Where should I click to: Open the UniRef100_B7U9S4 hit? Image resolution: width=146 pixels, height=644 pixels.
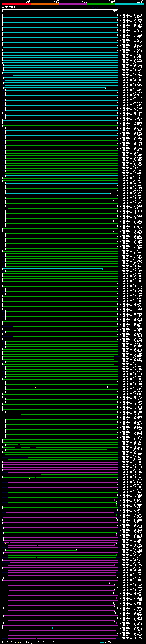pyautogui.click(x=131, y=15)
